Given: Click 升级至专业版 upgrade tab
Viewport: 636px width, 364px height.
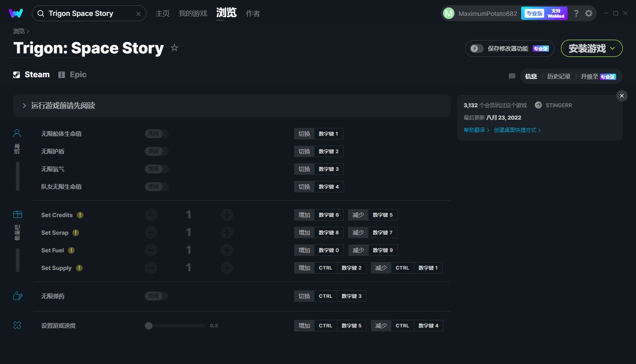Looking at the screenshot, I should pyautogui.click(x=598, y=76).
